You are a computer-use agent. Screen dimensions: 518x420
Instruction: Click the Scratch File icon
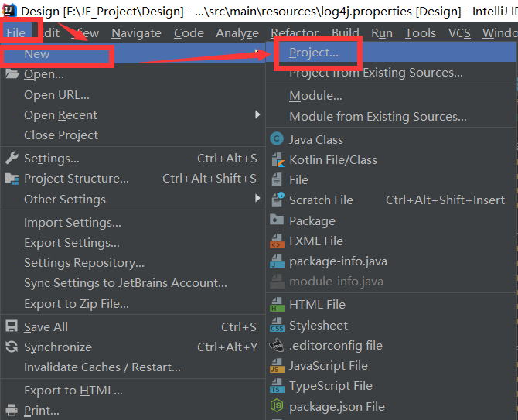(x=276, y=200)
